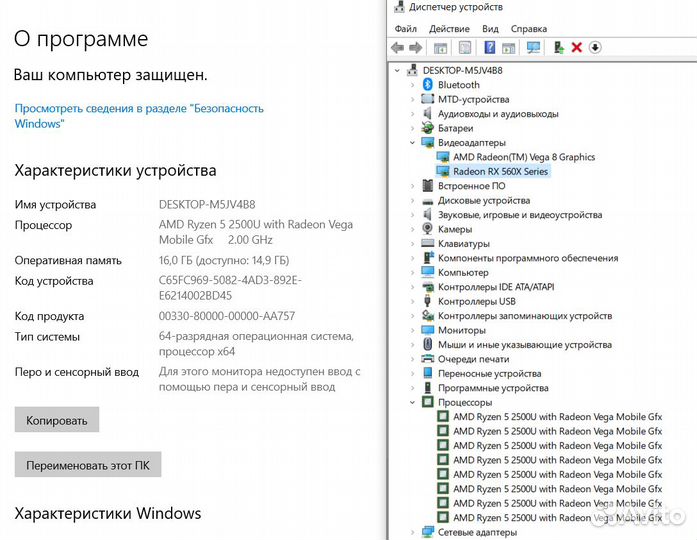The width and height of the screenshot is (697, 540).
Task: Click the Процессоры category icon
Action: coord(428,402)
